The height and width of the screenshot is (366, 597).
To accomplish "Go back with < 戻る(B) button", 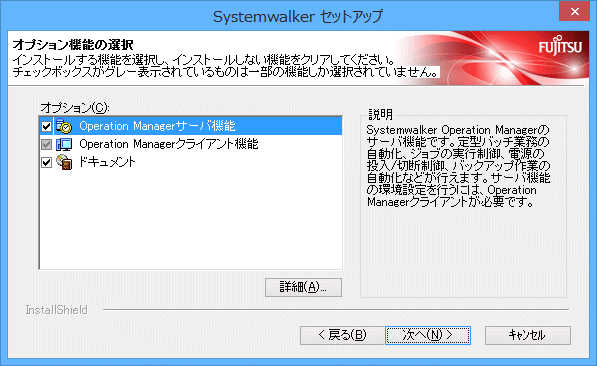I will (x=342, y=335).
